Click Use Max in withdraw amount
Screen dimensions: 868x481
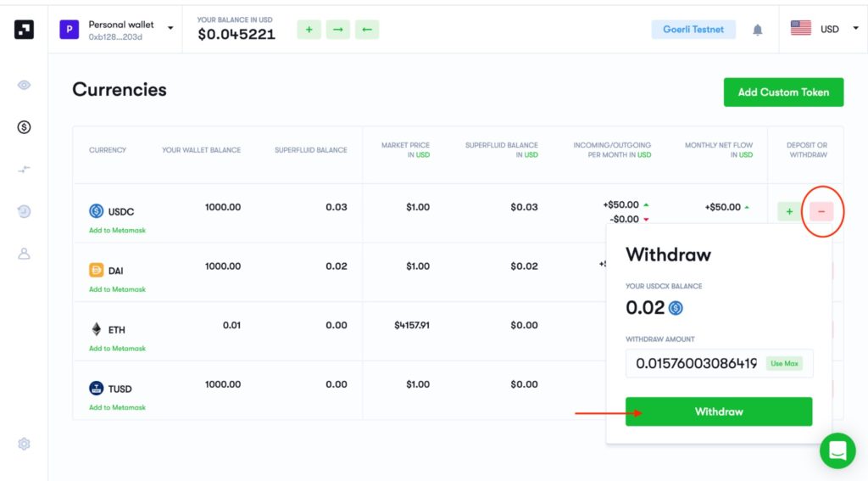784,364
